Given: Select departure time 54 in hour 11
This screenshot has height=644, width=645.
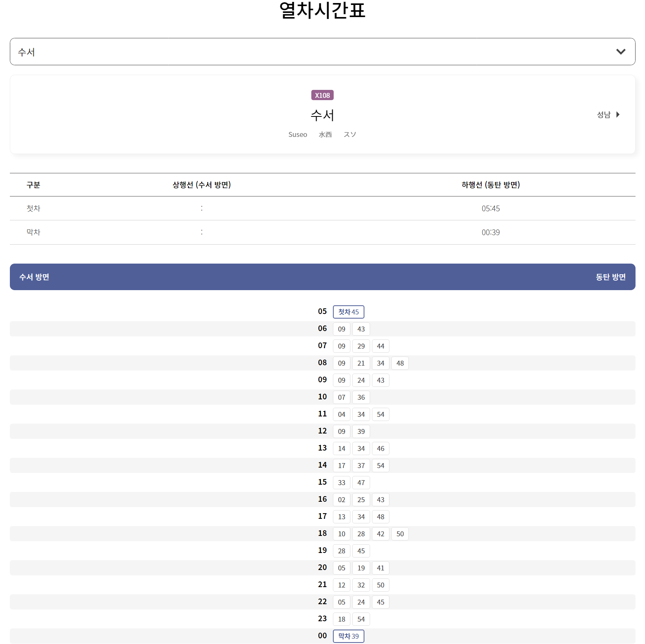Looking at the screenshot, I should (381, 414).
